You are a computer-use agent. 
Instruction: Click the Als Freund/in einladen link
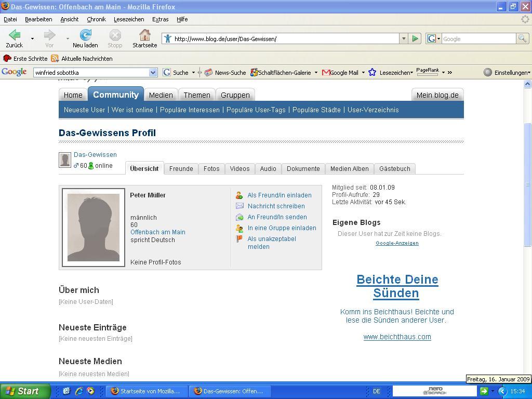(279, 195)
